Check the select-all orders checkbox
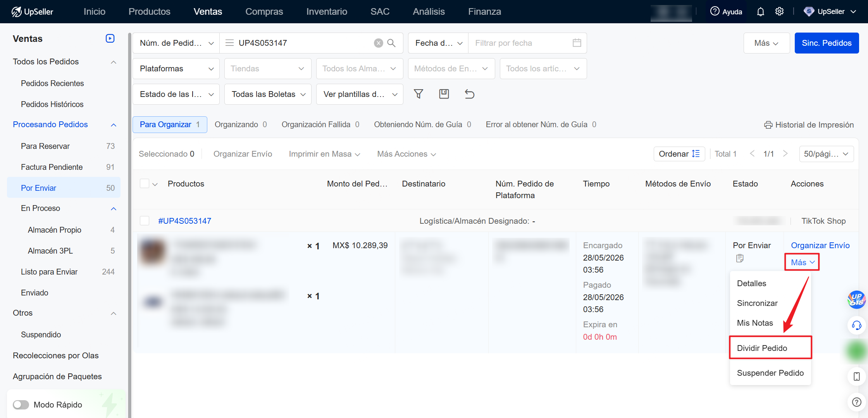The width and height of the screenshot is (868, 418). pyautogui.click(x=145, y=184)
